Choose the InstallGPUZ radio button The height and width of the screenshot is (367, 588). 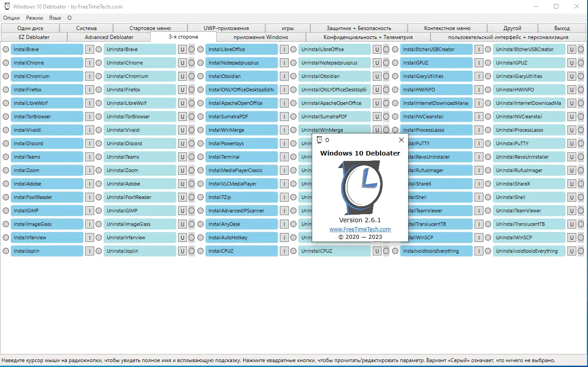point(395,63)
